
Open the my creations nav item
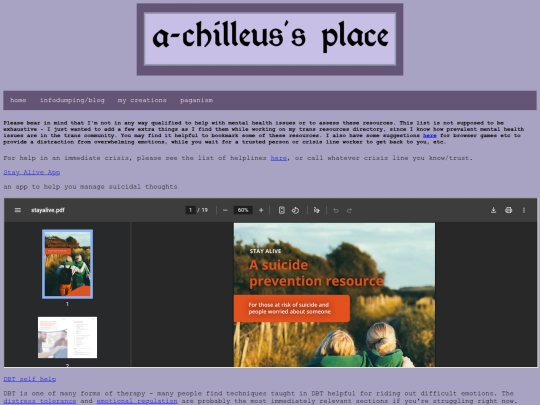(142, 100)
